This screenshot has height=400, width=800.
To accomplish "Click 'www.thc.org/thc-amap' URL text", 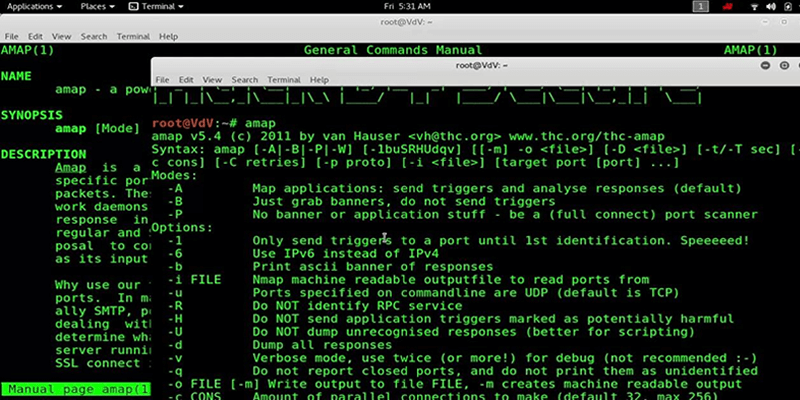I will [587, 136].
